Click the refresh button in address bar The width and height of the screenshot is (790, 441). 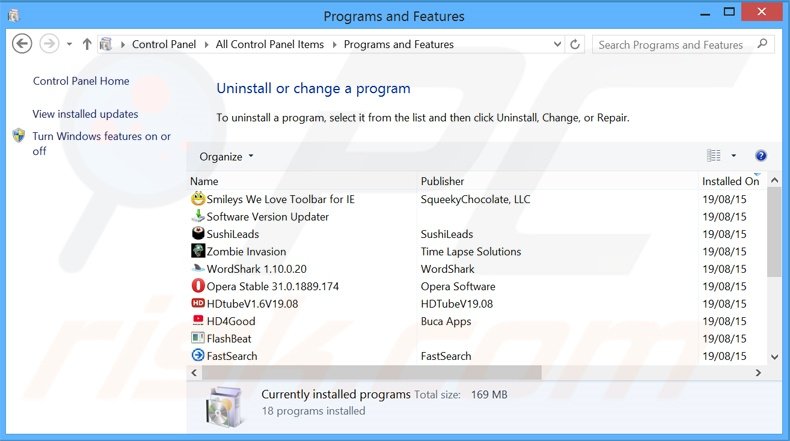[575, 45]
